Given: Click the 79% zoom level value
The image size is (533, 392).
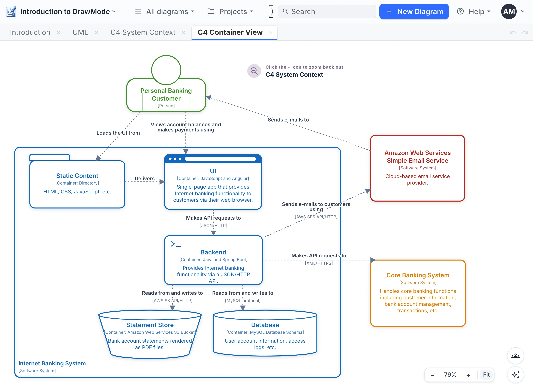Looking at the screenshot, I should 450,375.
